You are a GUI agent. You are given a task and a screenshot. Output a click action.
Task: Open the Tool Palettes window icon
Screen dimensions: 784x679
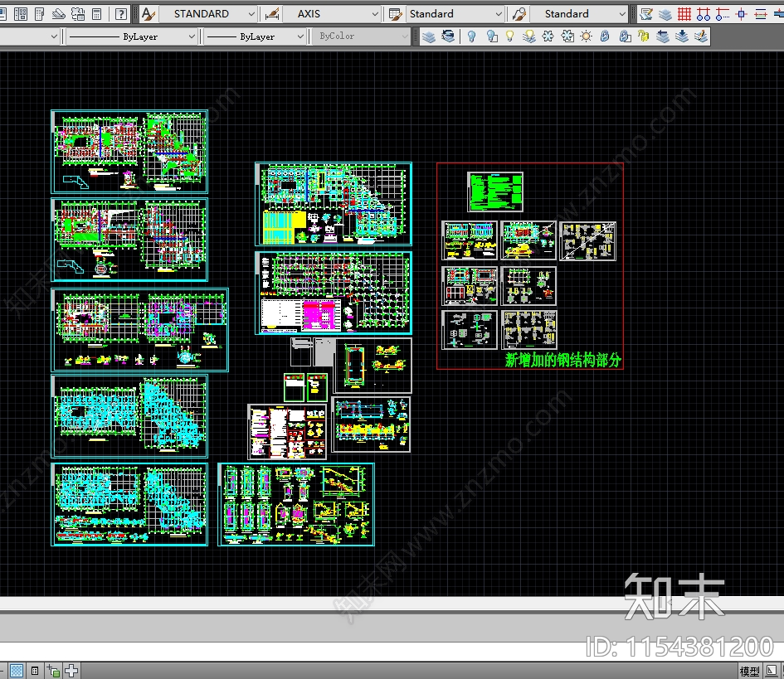(x=40, y=14)
